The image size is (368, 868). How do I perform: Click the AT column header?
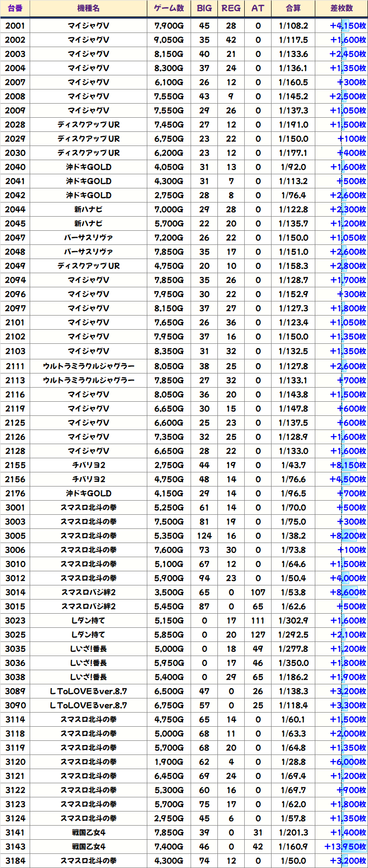tap(258, 8)
